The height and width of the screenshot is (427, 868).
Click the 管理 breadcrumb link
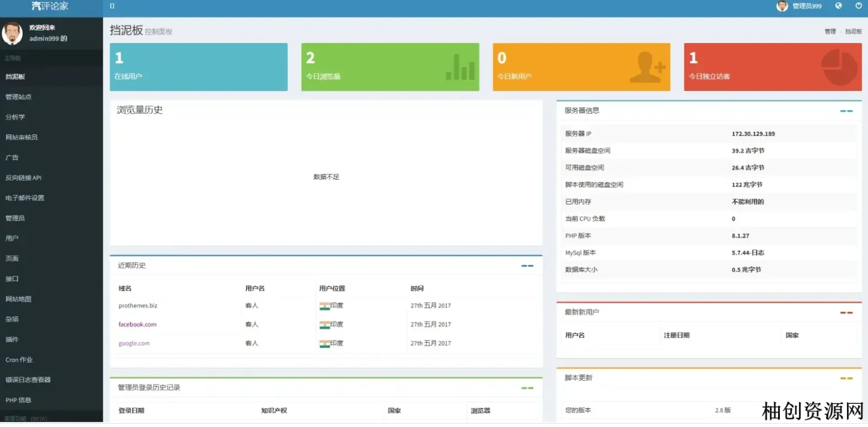[x=830, y=32]
